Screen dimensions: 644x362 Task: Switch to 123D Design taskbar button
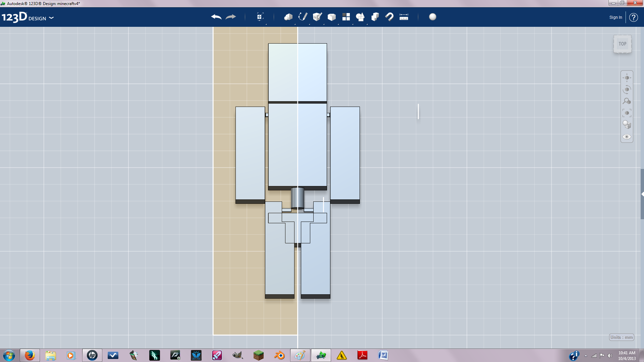point(321,355)
